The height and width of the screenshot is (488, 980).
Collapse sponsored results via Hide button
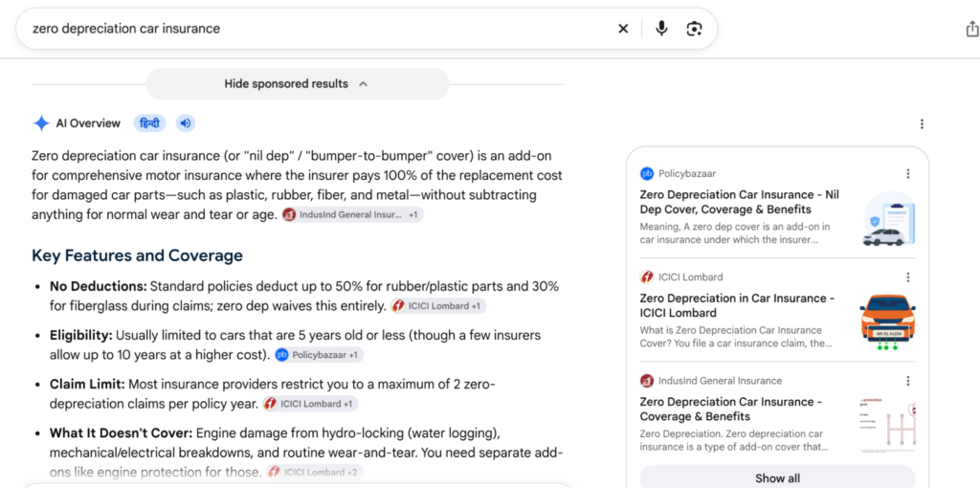(x=297, y=84)
